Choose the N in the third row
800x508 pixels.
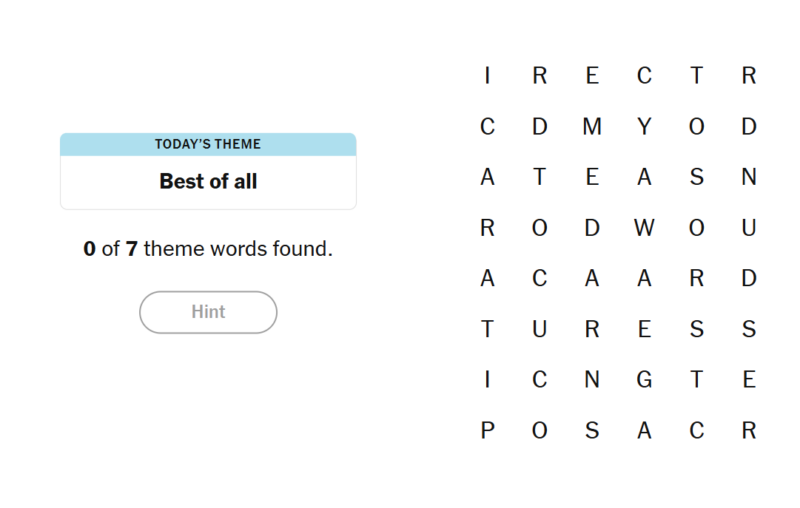pyautogui.click(x=749, y=178)
